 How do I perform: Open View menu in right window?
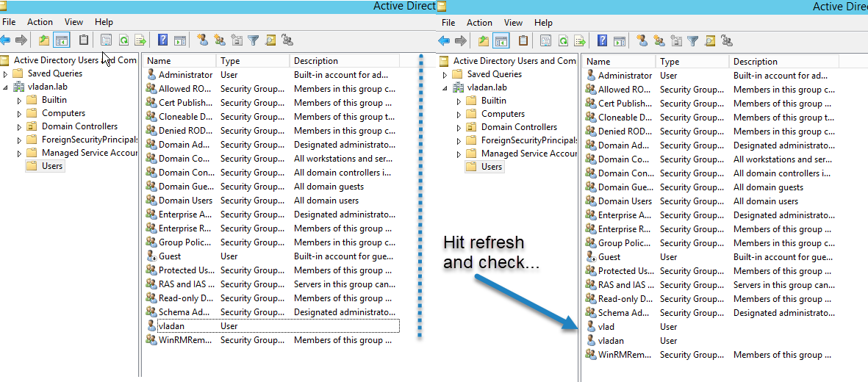[513, 23]
